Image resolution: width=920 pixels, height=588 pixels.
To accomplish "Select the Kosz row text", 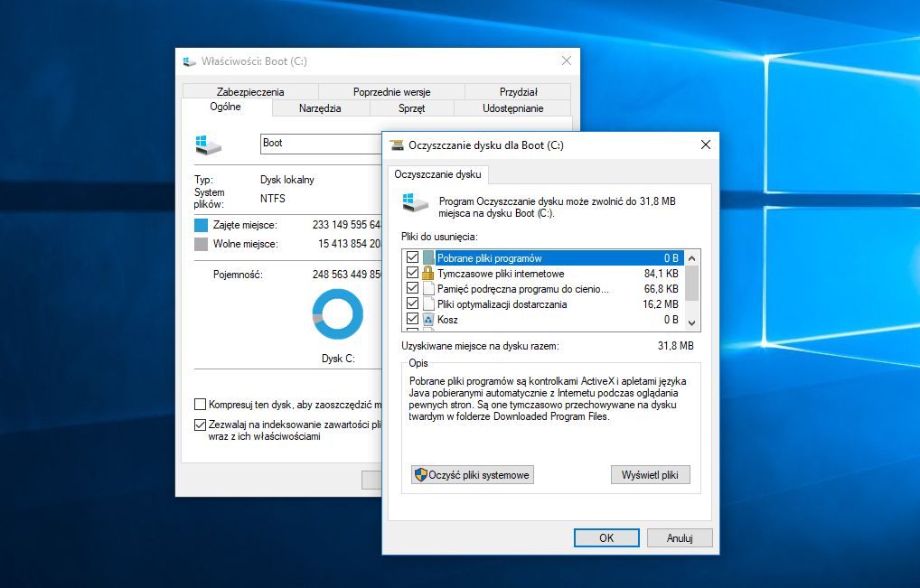I will click(x=447, y=320).
